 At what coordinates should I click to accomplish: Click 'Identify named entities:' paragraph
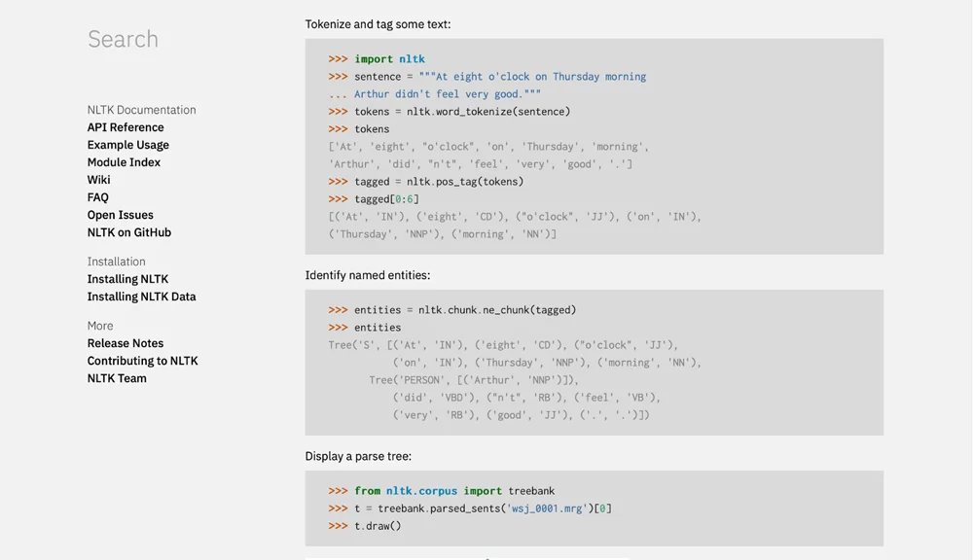368,275
